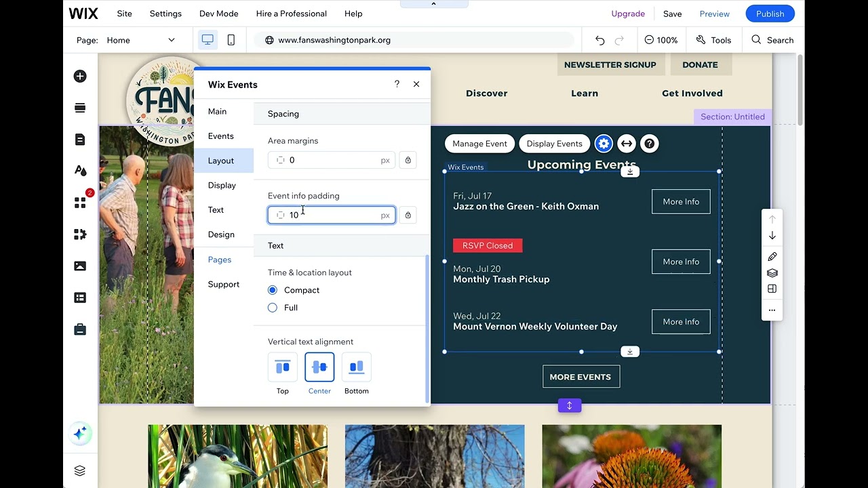The height and width of the screenshot is (488, 868).
Task: Open the AI sparkle assistant button
Action: point(80,434)
